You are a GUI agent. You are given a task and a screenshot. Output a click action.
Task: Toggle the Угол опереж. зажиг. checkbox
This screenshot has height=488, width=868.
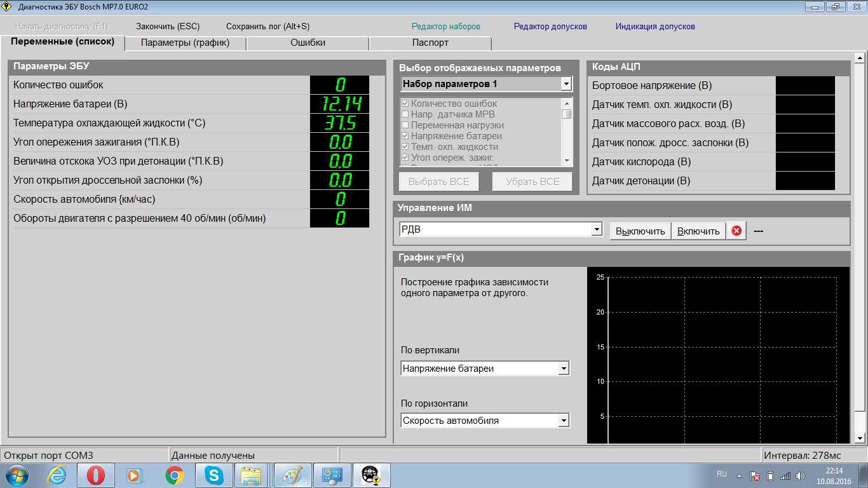[405, 158]
